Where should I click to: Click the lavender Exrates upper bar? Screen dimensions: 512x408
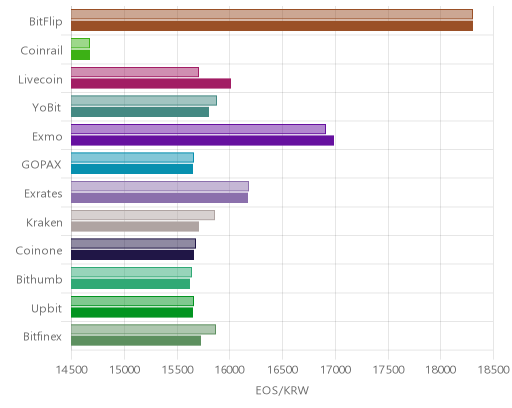(160, 186)
